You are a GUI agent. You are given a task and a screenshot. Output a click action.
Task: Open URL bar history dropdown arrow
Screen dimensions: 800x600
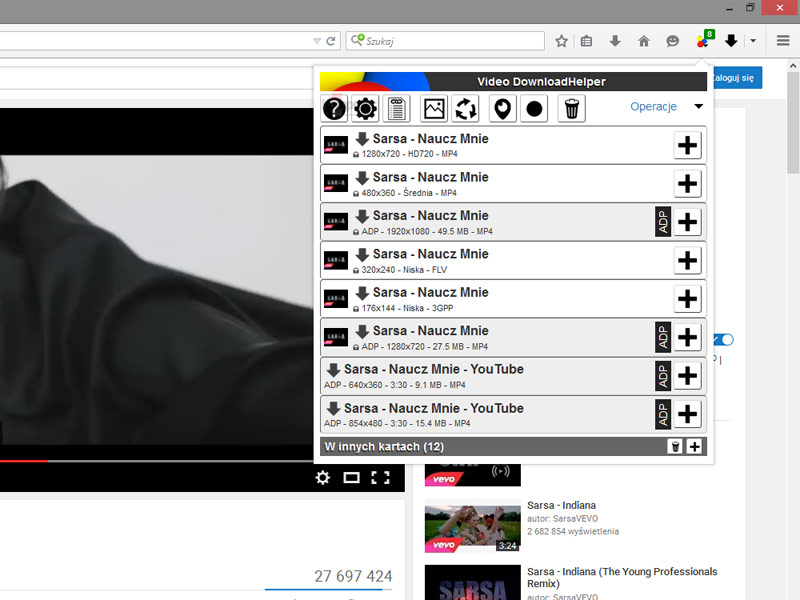317,41
